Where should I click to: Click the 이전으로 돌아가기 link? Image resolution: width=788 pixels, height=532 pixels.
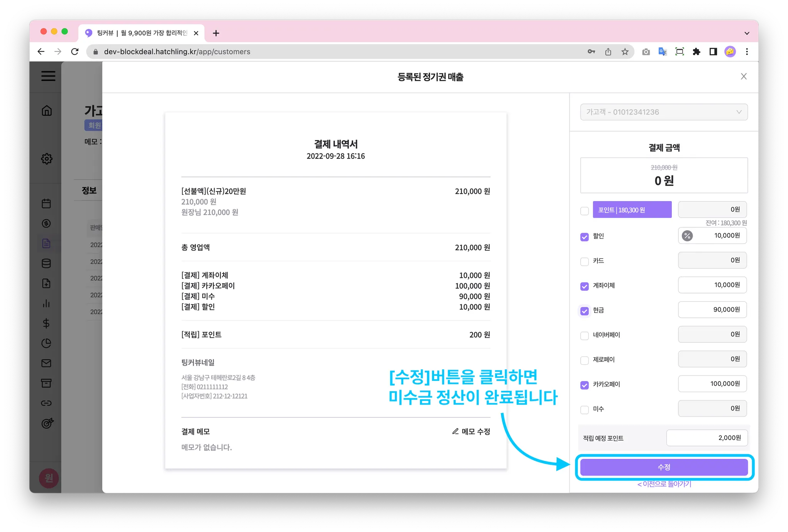pyautogui.click(x=664, y=484)
